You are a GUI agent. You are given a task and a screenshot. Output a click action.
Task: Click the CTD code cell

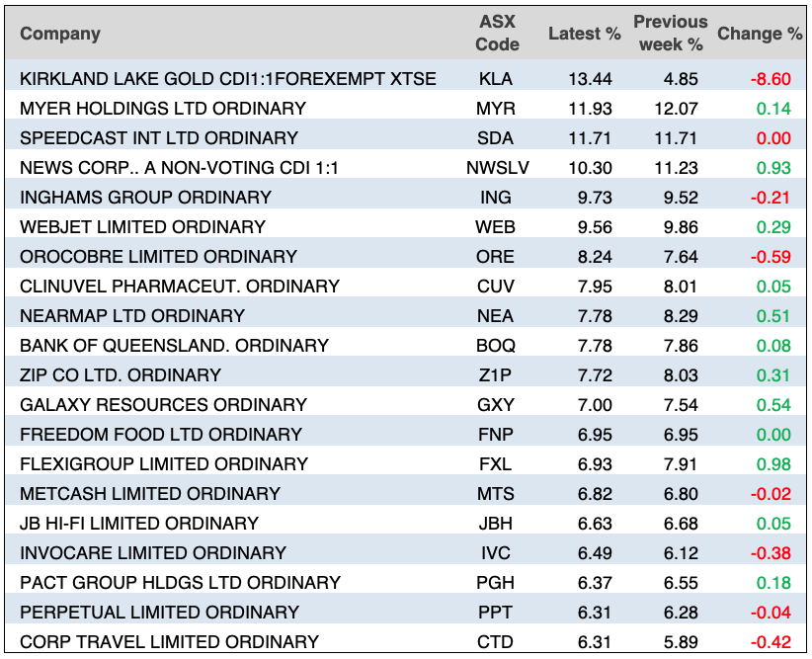click(497, 642)
